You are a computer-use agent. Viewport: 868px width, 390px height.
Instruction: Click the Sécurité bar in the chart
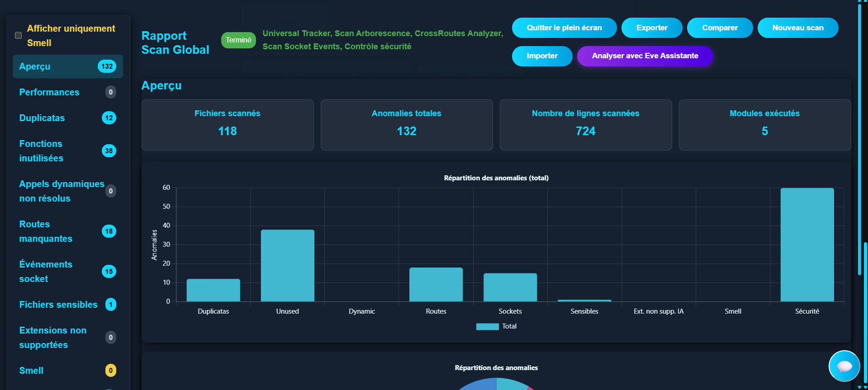point(807,244)
